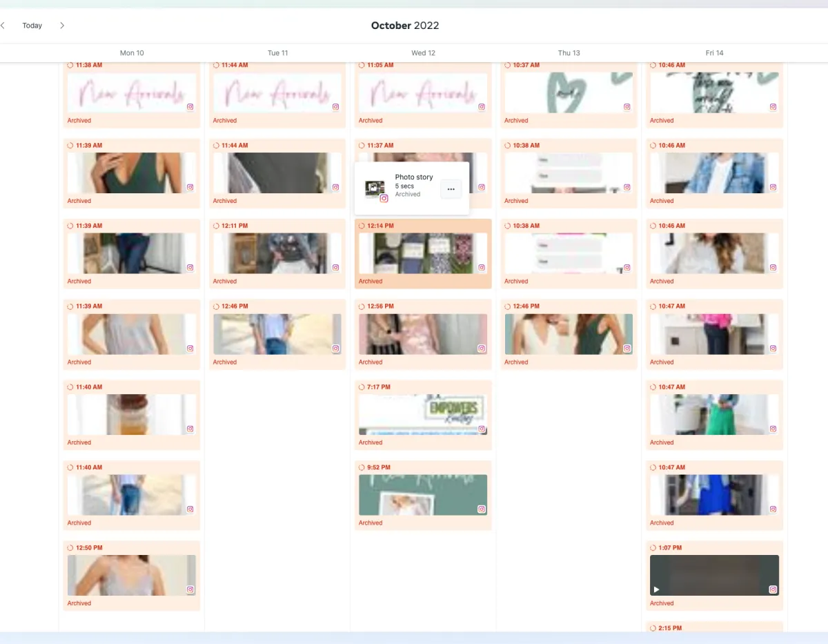Screen dimensions: 828x644
Task: Click status icon beside Tue 12:46 PM time
Action: pos(217,306)
